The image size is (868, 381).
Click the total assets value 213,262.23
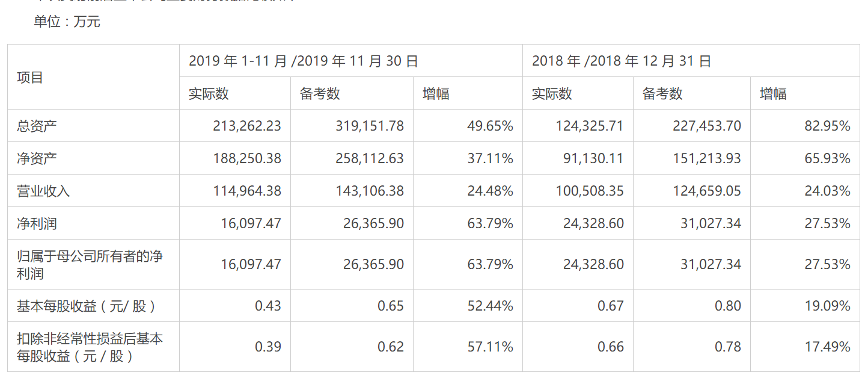coord(247,126)
